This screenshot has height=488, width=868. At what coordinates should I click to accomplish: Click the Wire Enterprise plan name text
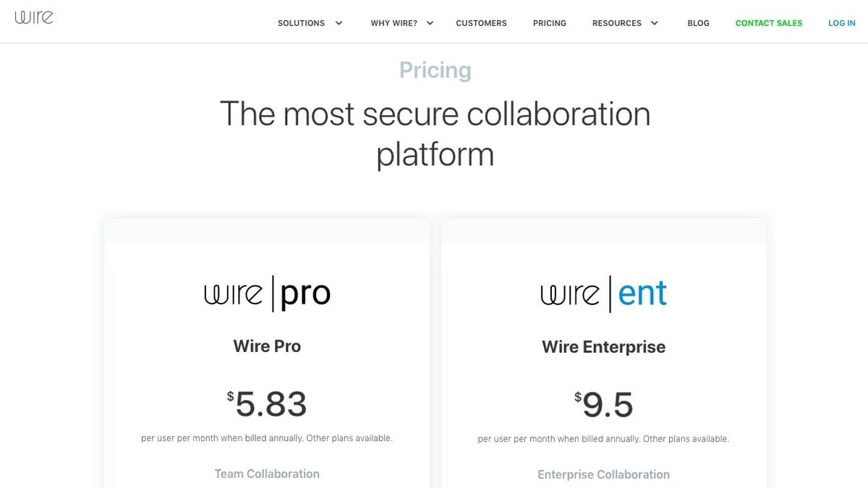(603, 346)
